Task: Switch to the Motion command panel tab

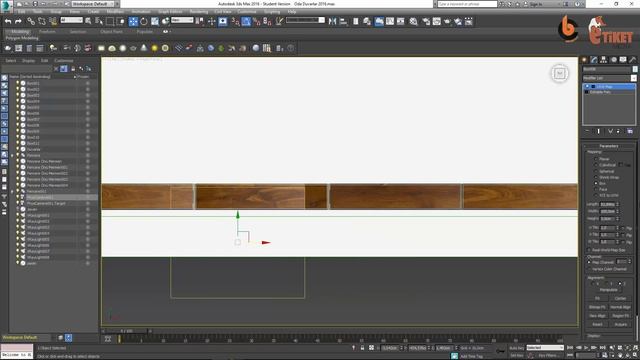Action: click(613, 60)
